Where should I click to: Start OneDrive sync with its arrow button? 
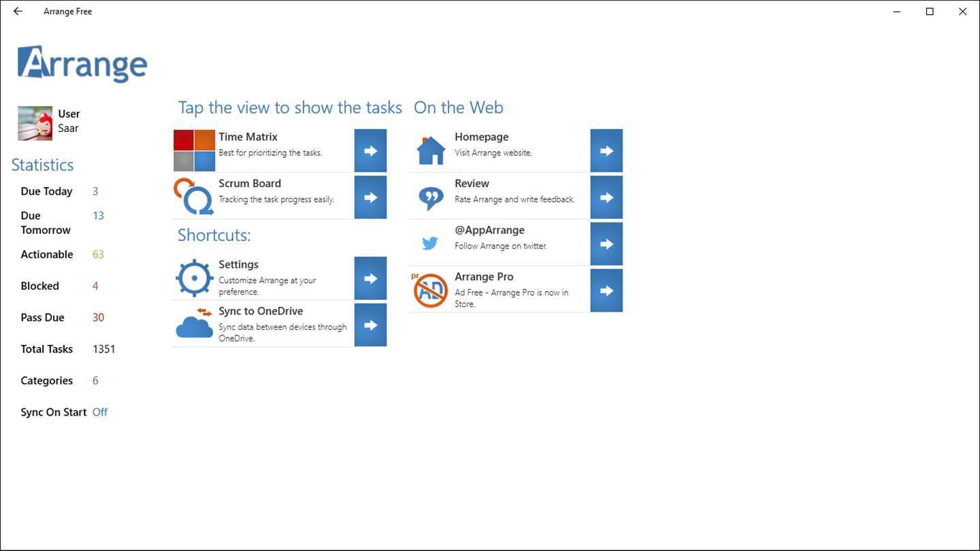coord(370,325)
